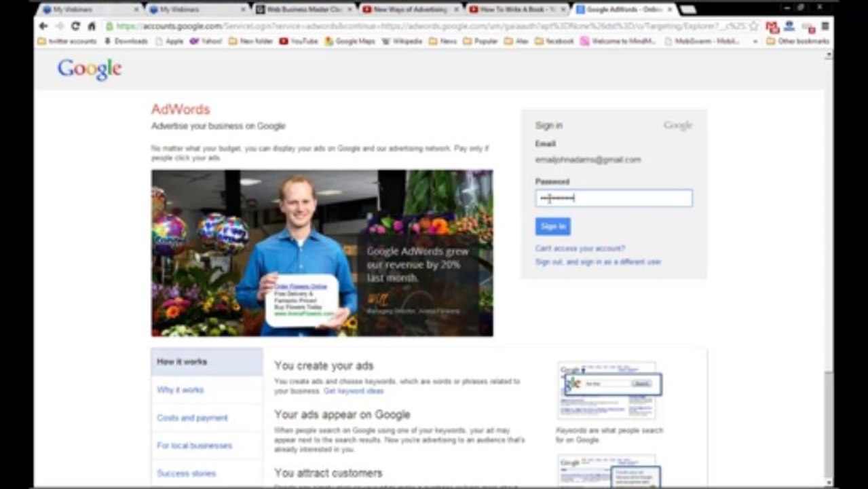868x489 pixels.
Task: Show hidden bookmarks with the chevron
Action: point(755,41)
